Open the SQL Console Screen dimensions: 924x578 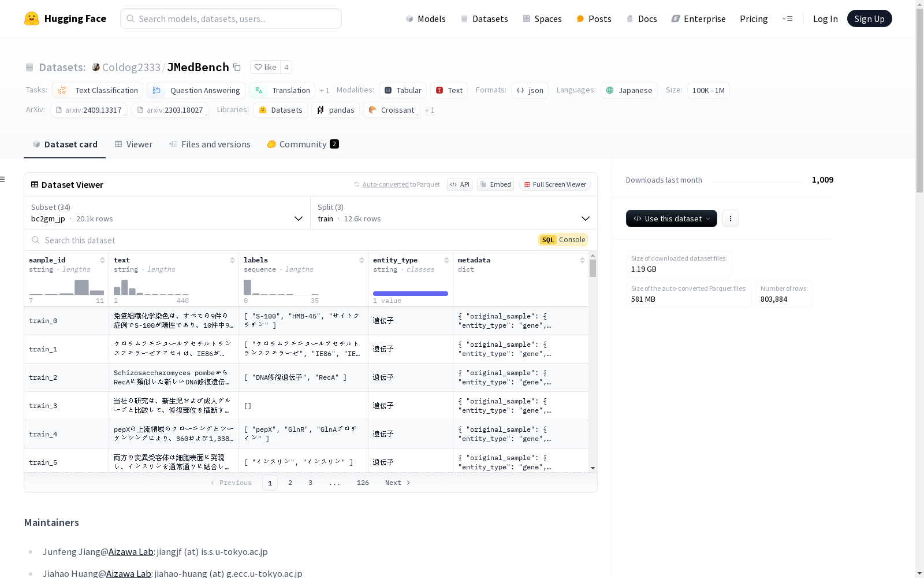pyautogui.click(x=563, y=240)
